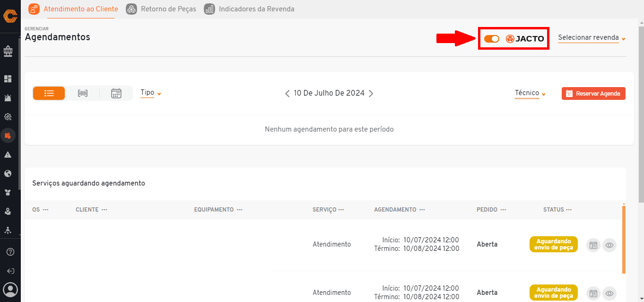Click the orange table scrollbar thumb
644x302 pixels.
click(x=624, y=240)
